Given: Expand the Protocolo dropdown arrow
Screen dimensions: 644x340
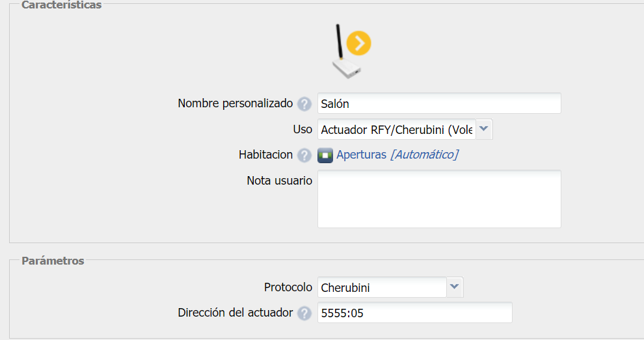Looking at the screenshot, I should click(x=455, y=287).
